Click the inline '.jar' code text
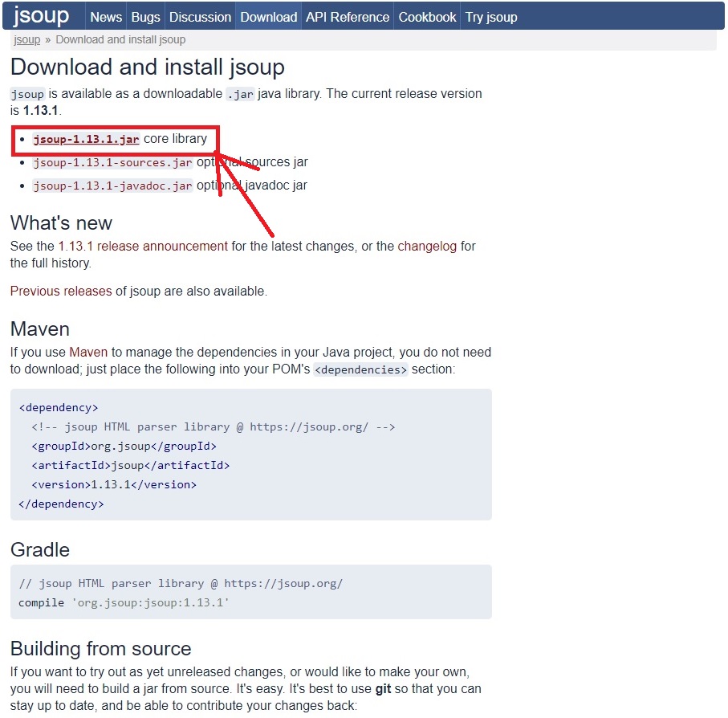 [x=240, y=94]
